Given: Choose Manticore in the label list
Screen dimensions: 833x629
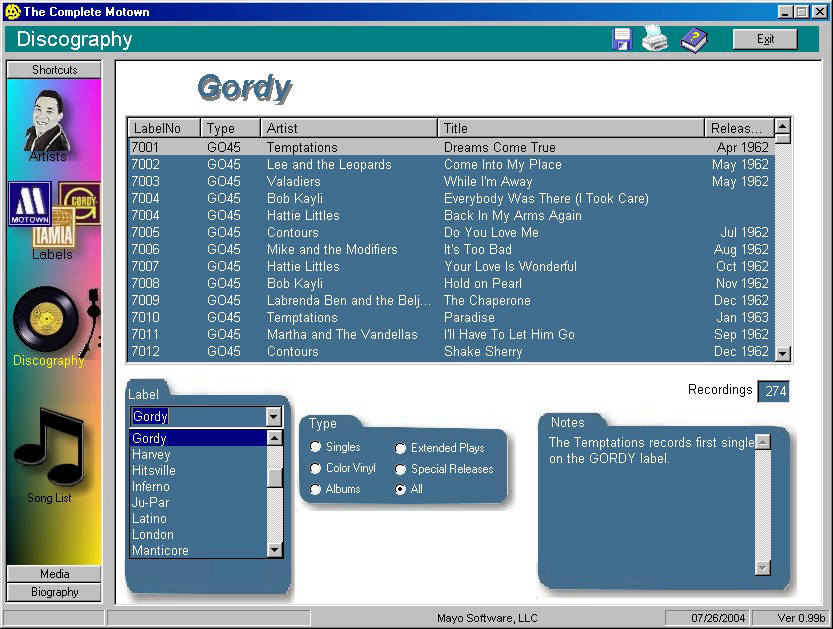Looking at the screenshot, I should 199,550.
